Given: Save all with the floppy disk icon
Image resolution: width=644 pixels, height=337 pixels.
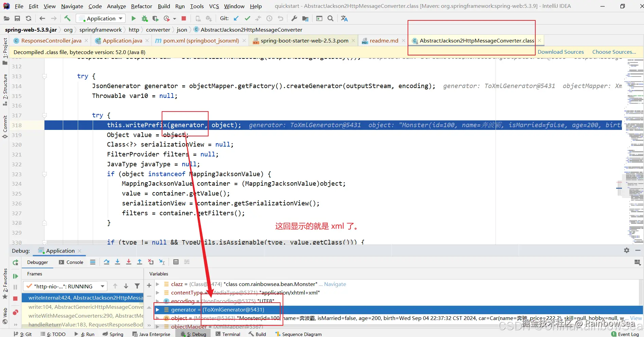Looking at the screenshot, I should 17,18.
